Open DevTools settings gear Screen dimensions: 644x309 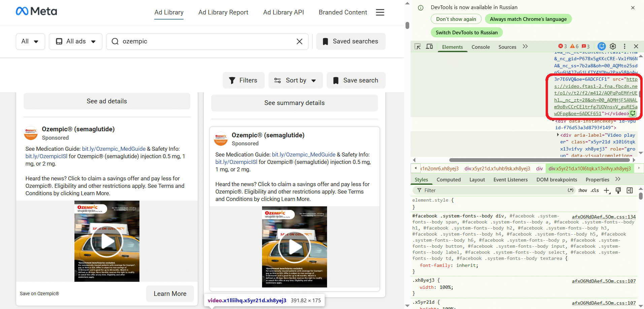pyautogui.click(x=613, y=46)
